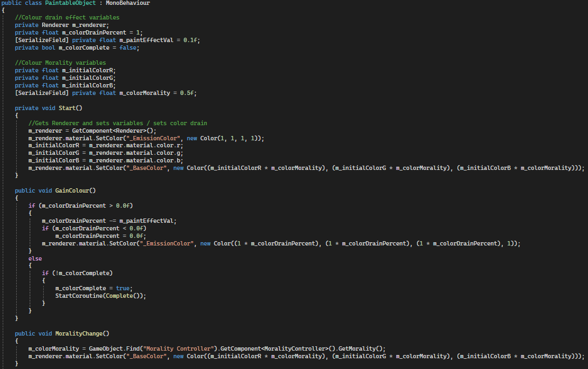This screenshot has width=588, height=369.
Task: Click "_BaseColor" string in Start method
Action: click(146, 168)
